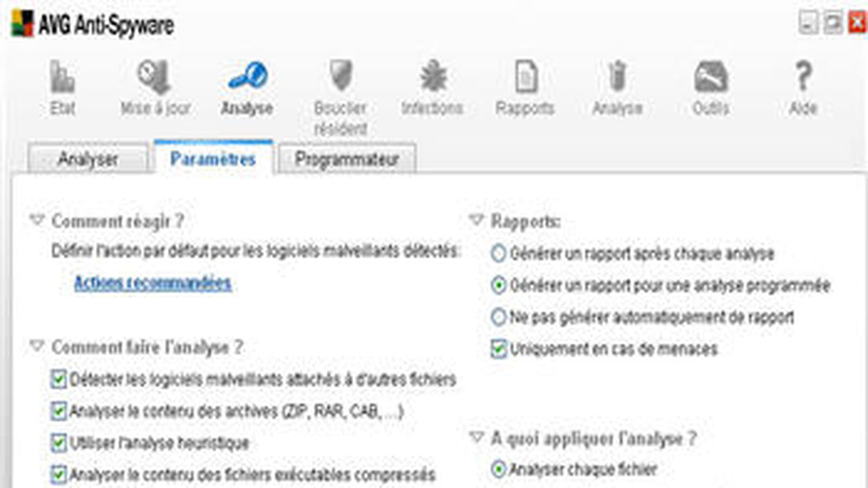Minimize the AVG Anti-Spyware window

808,23
